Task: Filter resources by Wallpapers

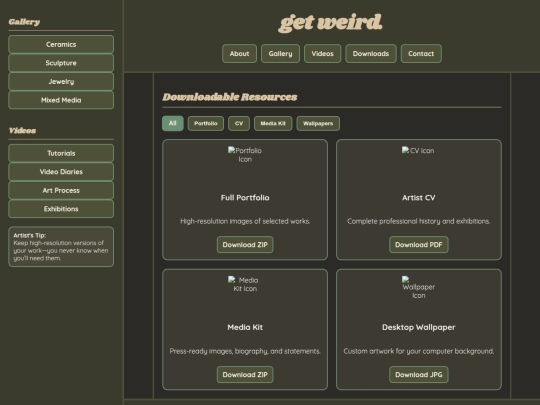Action: coord(318,123)
